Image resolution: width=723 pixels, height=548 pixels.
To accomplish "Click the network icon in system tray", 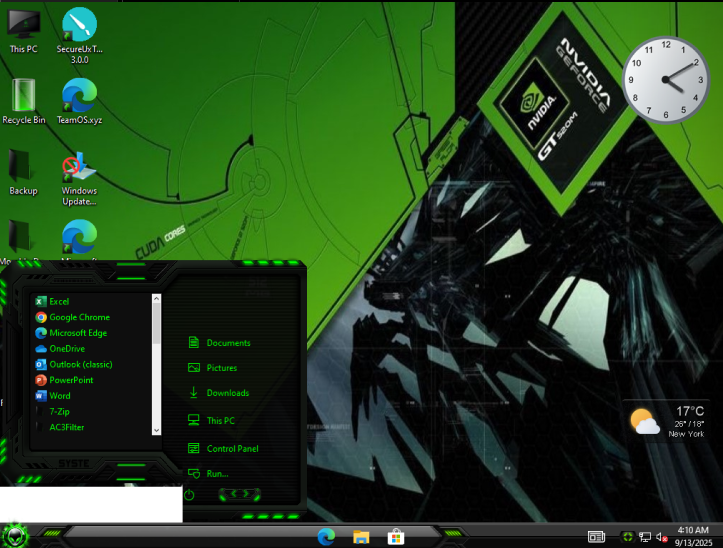I will click(x=645, y=537).
